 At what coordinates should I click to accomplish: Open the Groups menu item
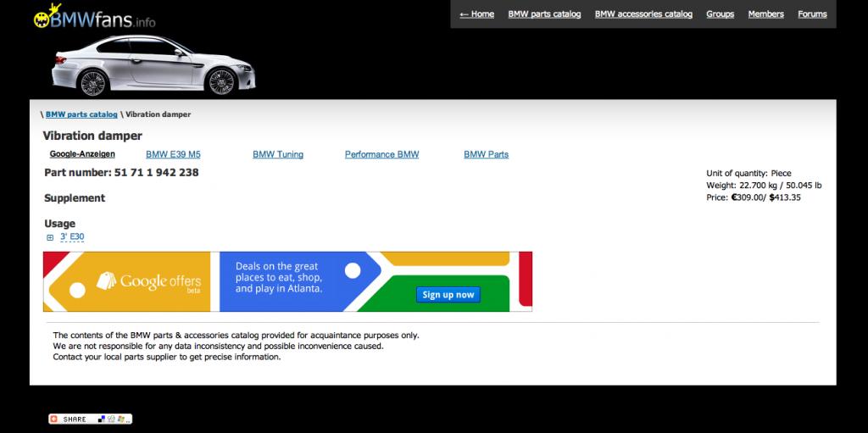720,14
